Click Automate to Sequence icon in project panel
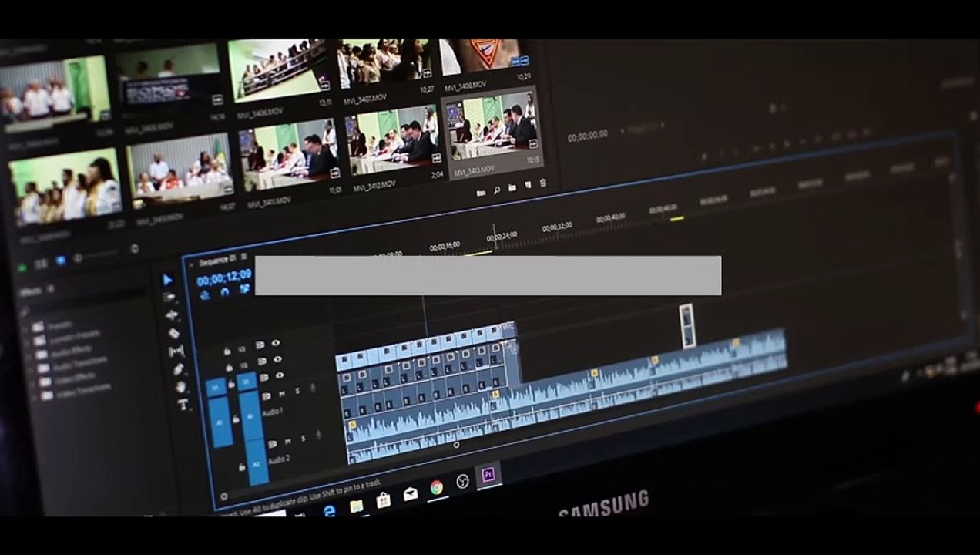Viewport: 980px width, 555px height. click(481, 192)
